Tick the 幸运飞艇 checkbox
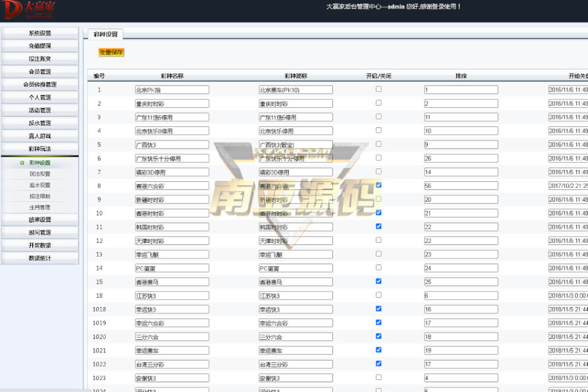The image size is (588, 392). coord(378,254)
